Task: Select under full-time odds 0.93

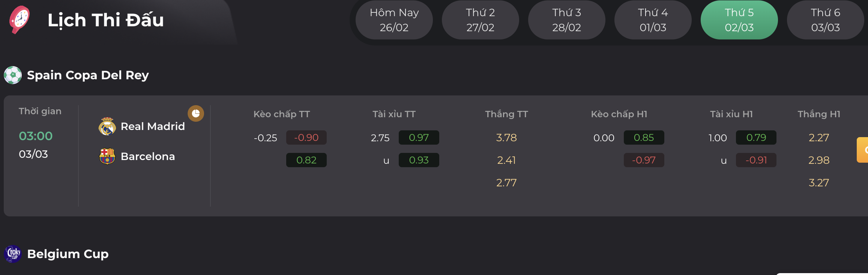Action: point(419,160)
